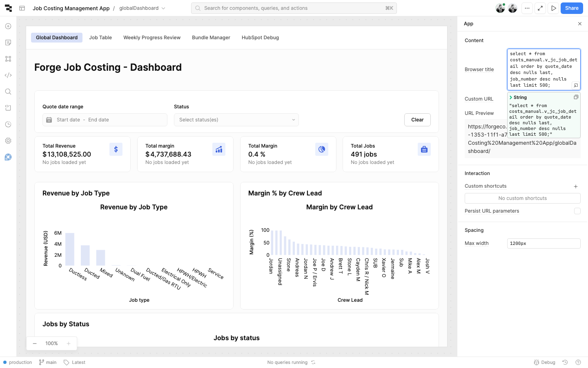Click the Preview play icon in top bar
Screen dimensions: 588x368
[x=553, y=8]
